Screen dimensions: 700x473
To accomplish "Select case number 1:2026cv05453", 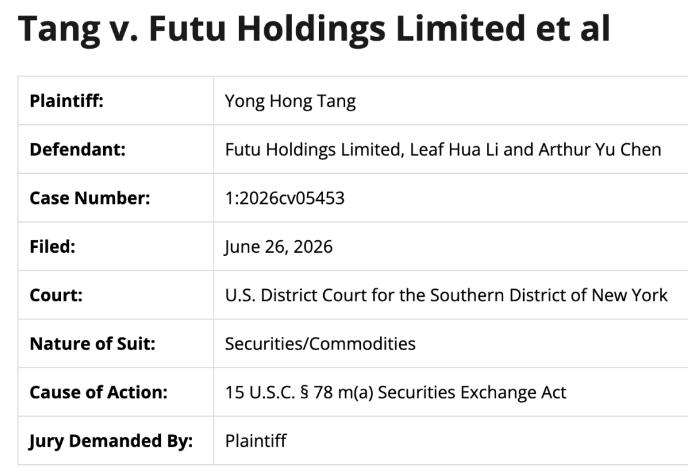I will (x=285, y=198).
